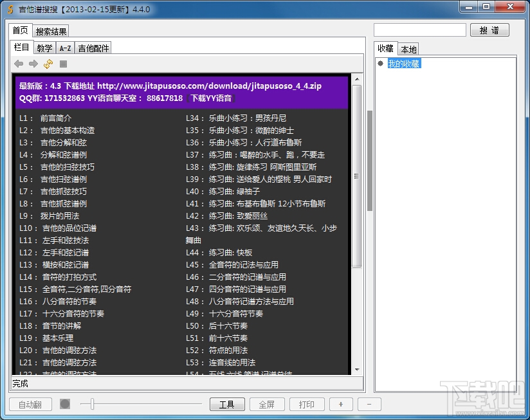The width and height of the screenshot is (530, 420).
Task: Open the 工具 button
Action: [x=227, y=404]
